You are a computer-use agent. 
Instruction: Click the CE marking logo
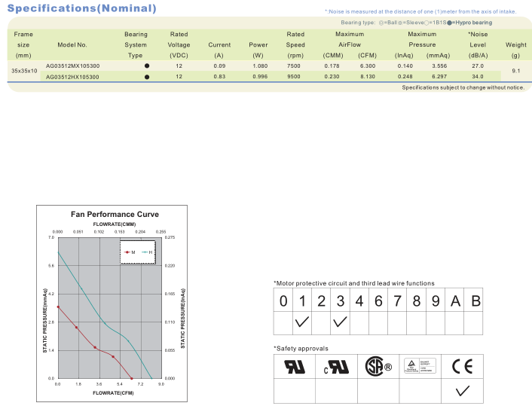click(x=462, y=367)
